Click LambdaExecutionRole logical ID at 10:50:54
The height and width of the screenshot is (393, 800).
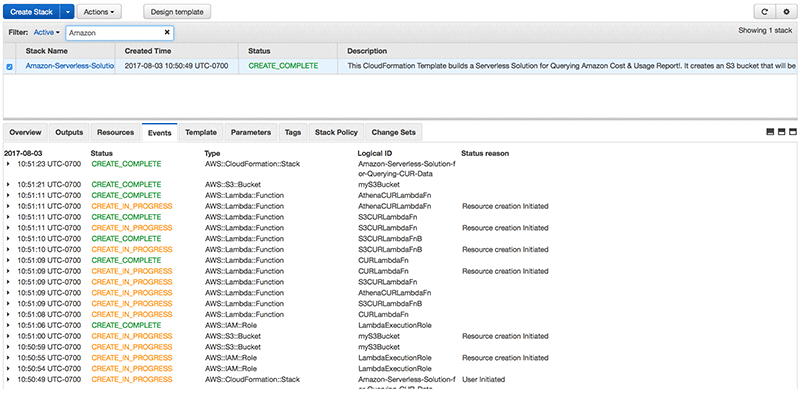(395, 369)
